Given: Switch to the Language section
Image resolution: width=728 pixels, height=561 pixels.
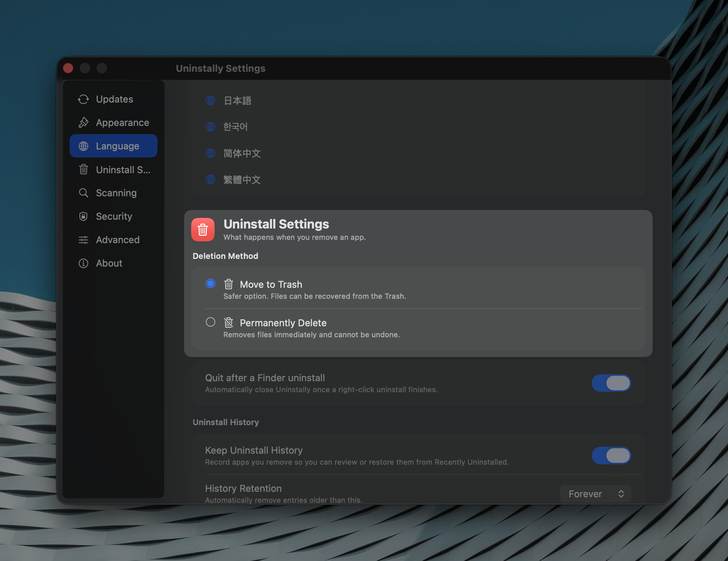Looking at the screenshot, I should point(114,146).
